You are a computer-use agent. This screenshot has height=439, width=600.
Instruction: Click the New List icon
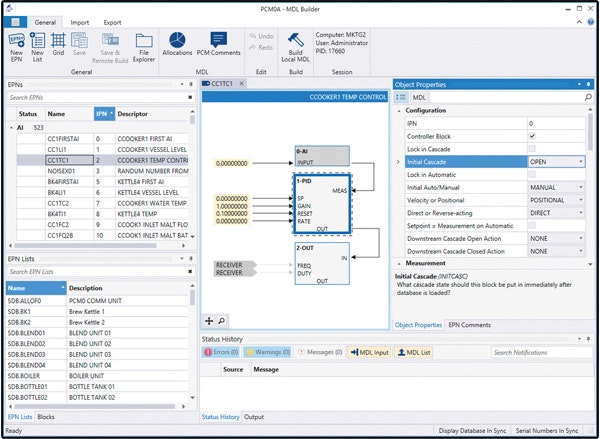(x=37, y=42)
